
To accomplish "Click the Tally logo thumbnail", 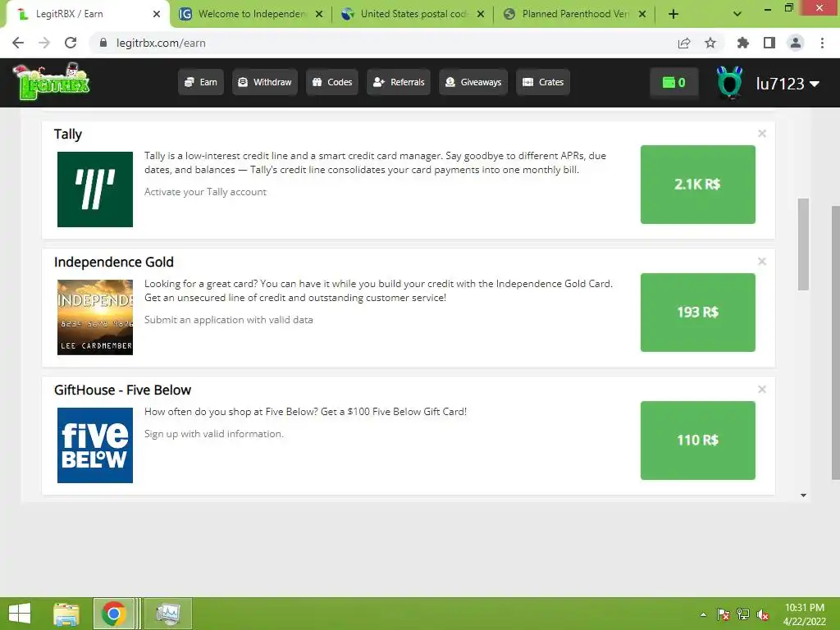I will (x=95, y=189).
